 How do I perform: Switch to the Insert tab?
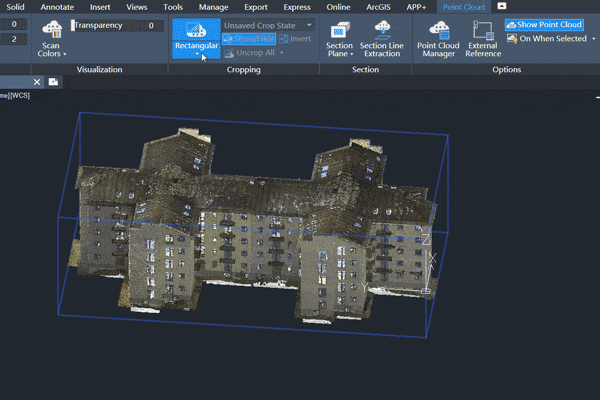(x=100, y=7)
